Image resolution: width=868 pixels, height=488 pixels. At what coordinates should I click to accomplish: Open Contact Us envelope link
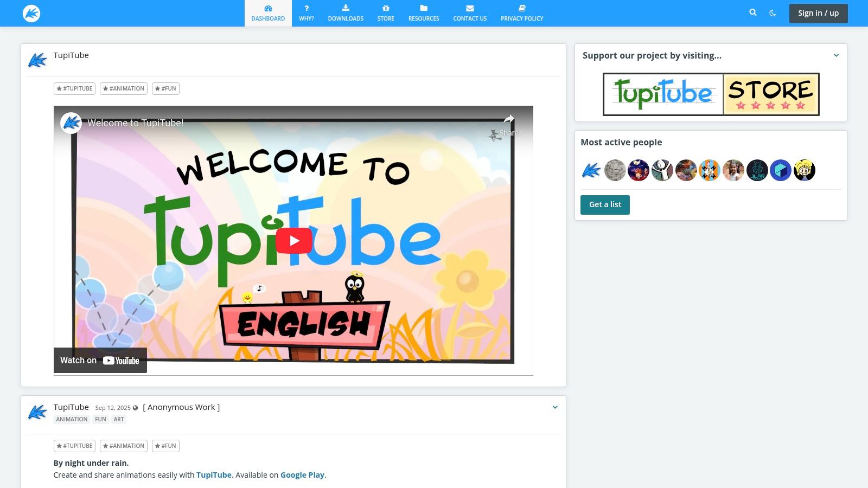(x=470, y=13)
